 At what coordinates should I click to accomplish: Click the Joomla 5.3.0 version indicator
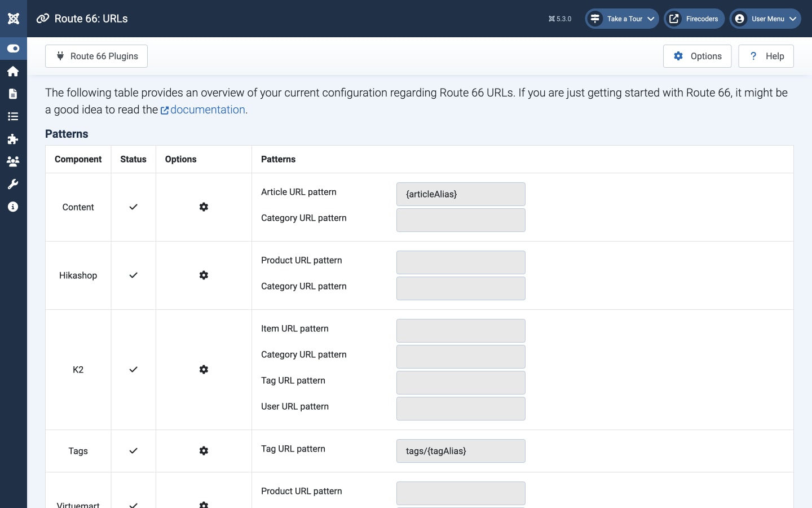tap(560, 19)
